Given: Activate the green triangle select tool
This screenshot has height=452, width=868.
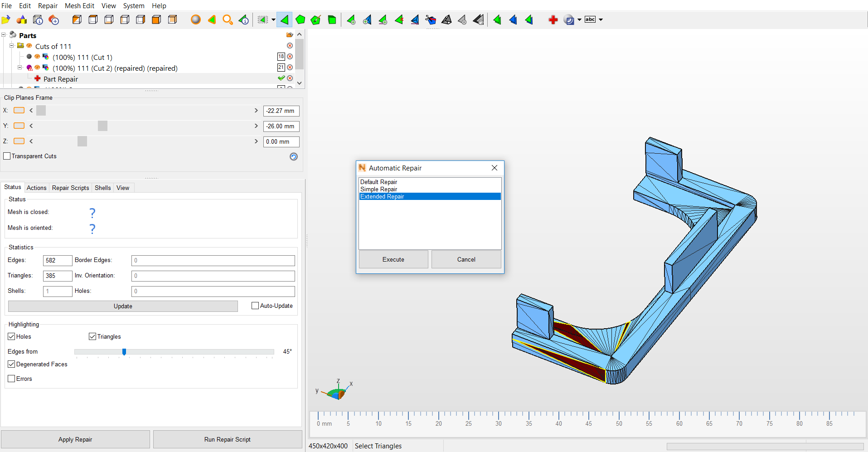Looking at the screenshot, I should (x=284, y=19).
